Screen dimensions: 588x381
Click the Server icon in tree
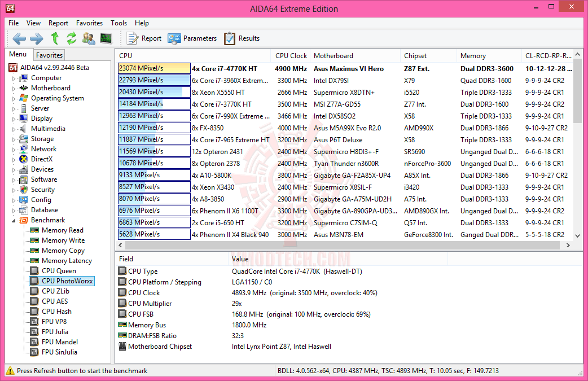click(24, 108)
